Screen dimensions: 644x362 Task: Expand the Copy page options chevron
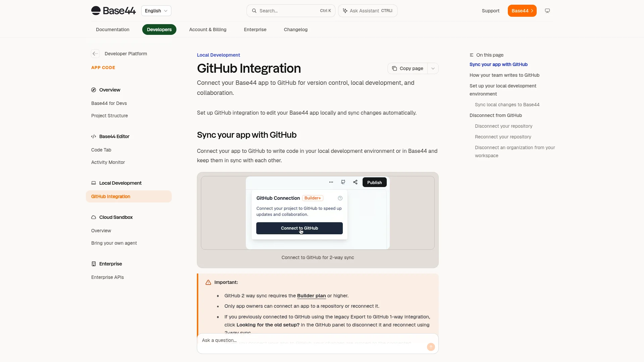point(433,68)
